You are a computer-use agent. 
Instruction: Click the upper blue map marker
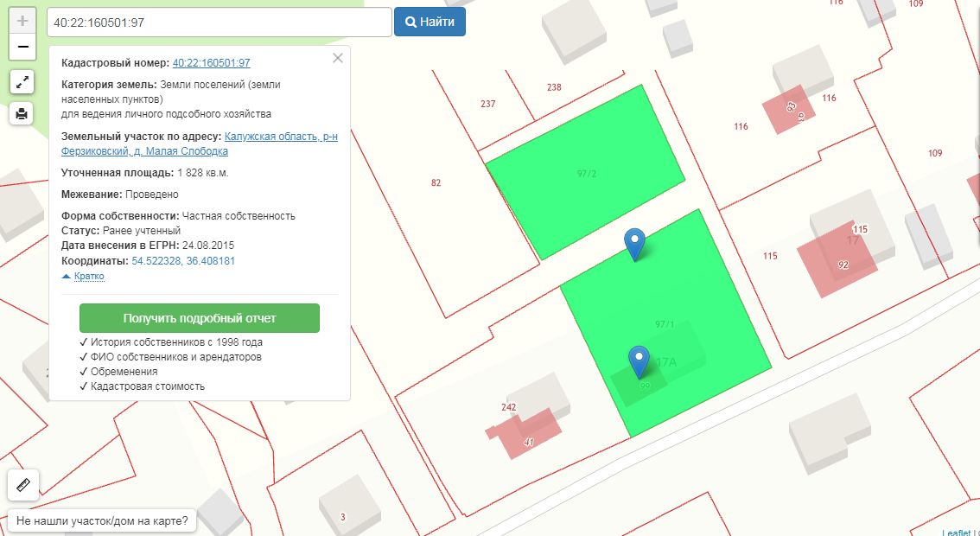(635, 243)
